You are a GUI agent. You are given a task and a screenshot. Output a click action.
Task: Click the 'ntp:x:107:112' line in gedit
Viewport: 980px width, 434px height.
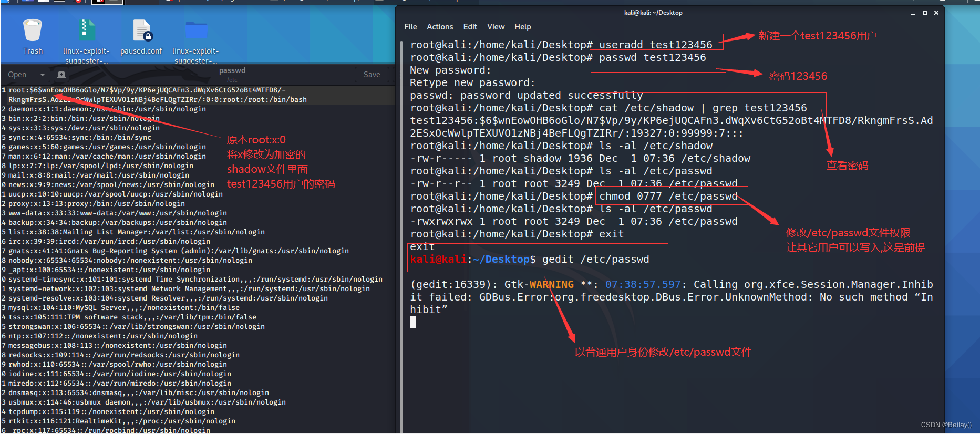[102, 336]
